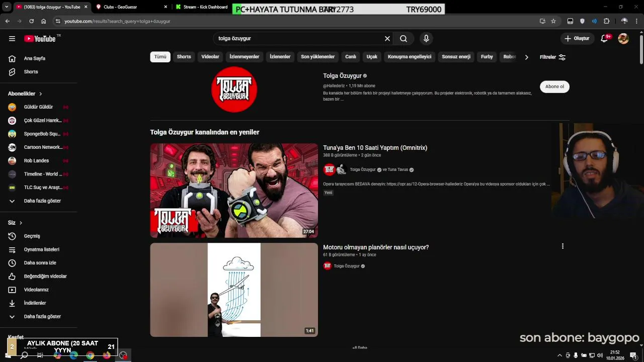Image resolution: width=644 pixels, height=362 pixels.
Task: Open the Chrome three-dot menu
Action: [x=637, y=21]
